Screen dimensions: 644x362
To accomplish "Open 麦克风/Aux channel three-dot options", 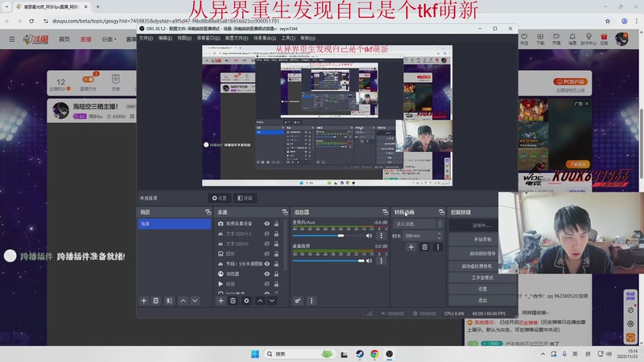I will tap(381, 236).
